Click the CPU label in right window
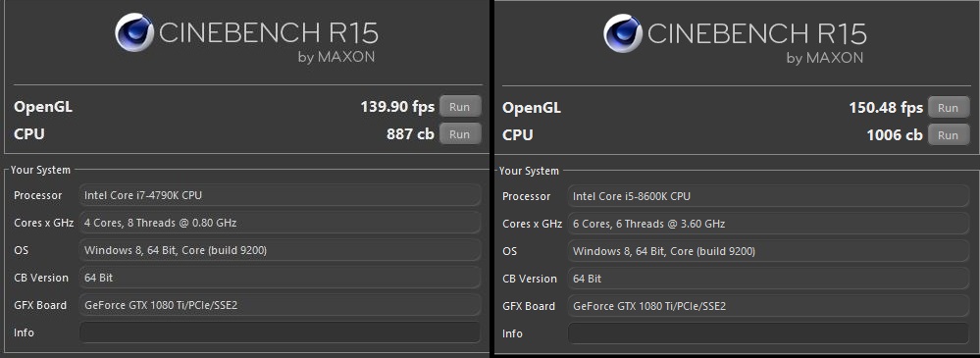 tap(518, 134)
